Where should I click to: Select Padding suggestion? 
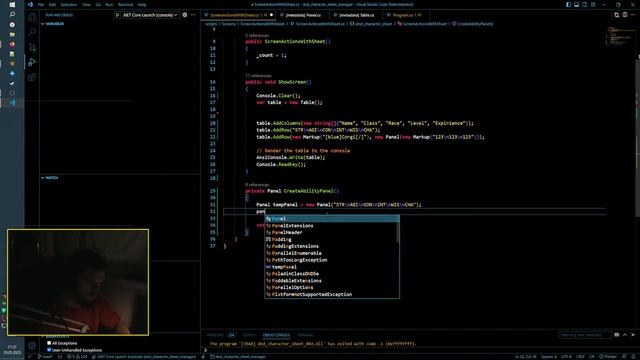click(331, 240)
